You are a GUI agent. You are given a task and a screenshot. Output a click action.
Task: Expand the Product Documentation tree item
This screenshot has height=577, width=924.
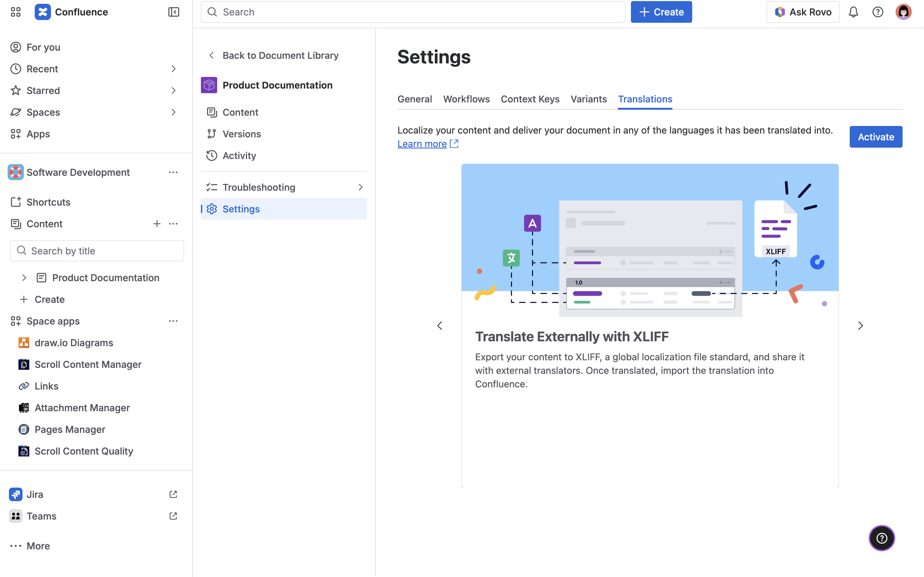tap(24, 278)
